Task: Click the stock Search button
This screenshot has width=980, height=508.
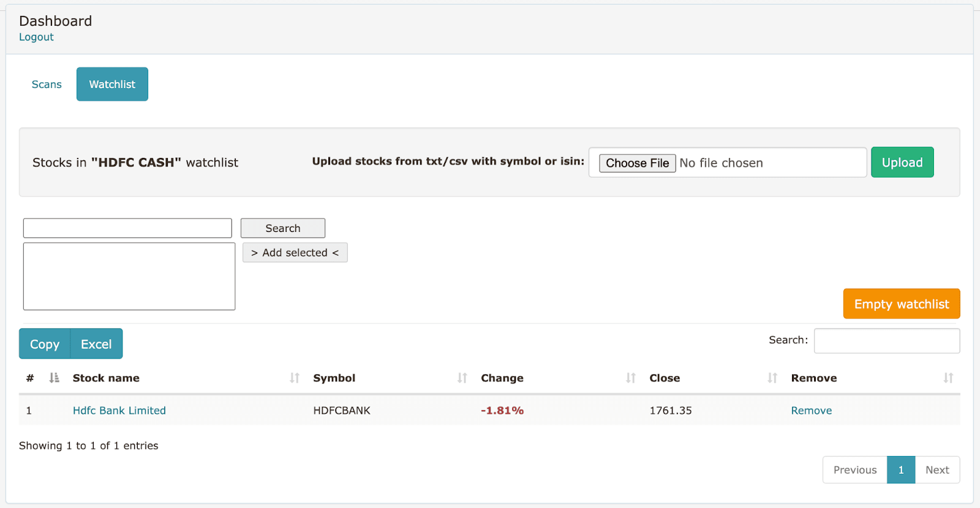Action: point(282,228)
